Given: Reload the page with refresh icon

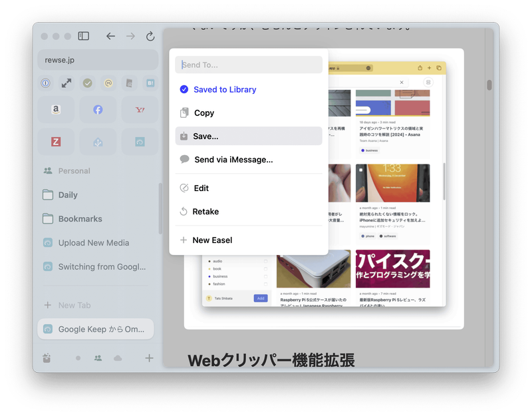Looking at the screenshot, I should click(x=150, y=36).
